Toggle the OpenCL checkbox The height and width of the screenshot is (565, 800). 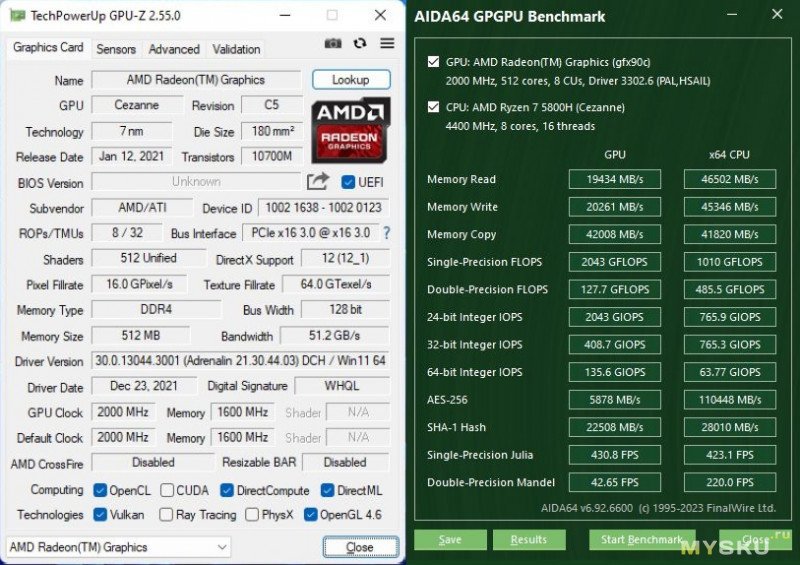click(x=100, y=490)
